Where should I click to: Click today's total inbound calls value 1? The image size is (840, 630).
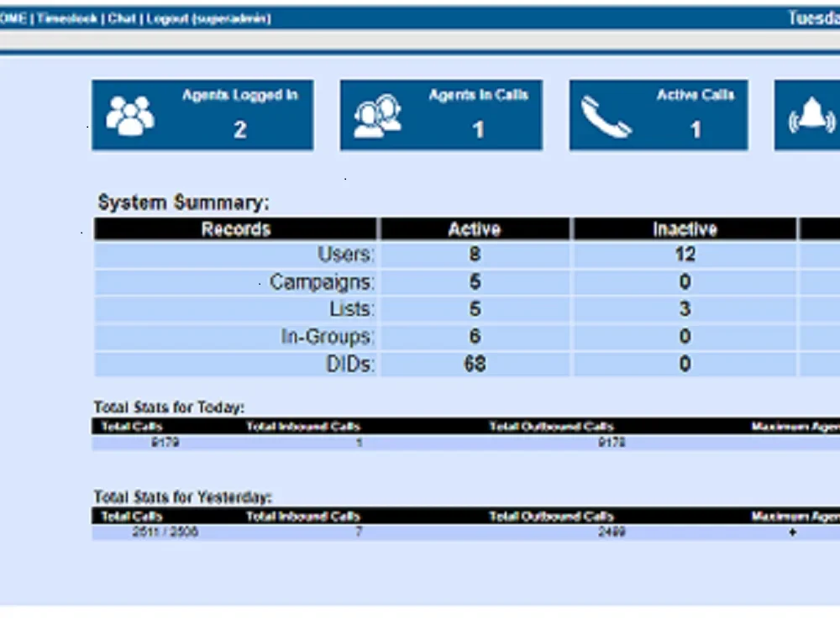[x=360, y=443]
